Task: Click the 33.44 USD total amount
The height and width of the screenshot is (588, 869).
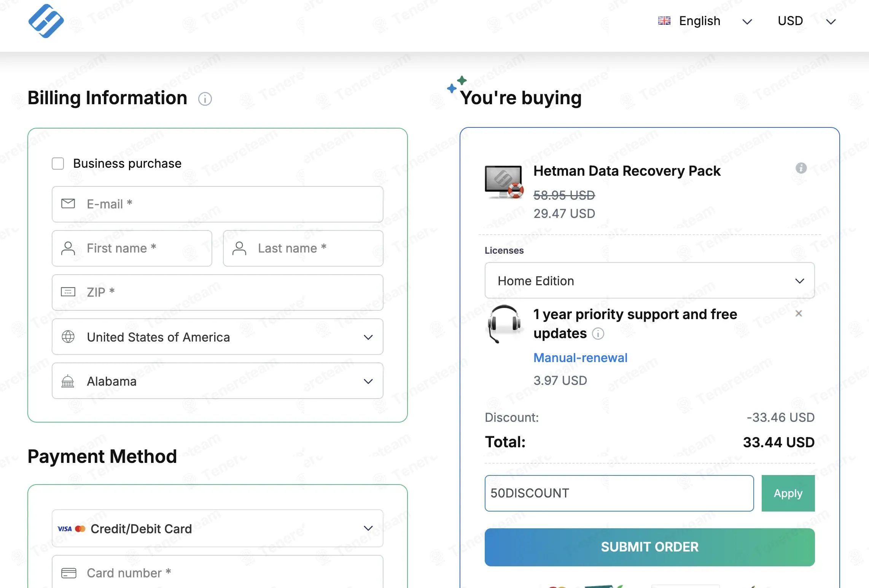Action: [x=778, y=442]
